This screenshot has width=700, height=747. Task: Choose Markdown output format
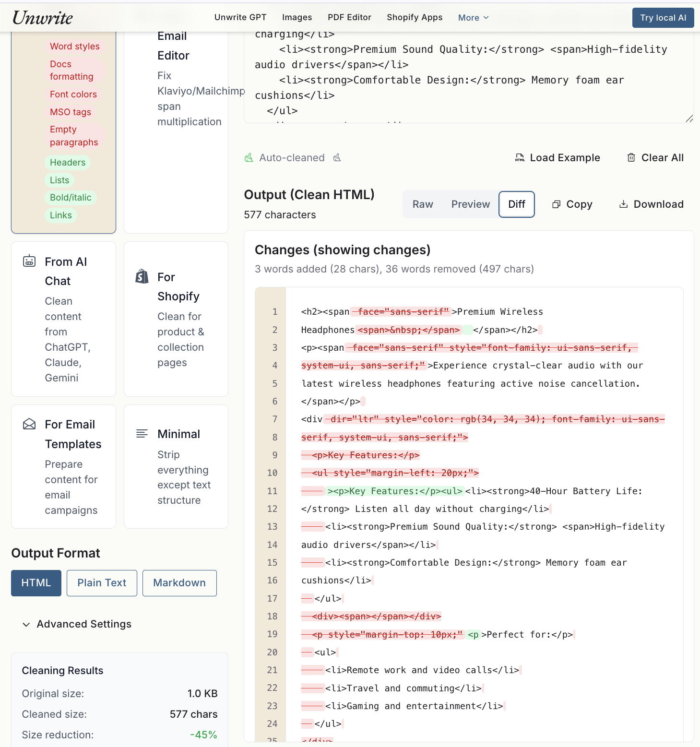tap(179, 583)
